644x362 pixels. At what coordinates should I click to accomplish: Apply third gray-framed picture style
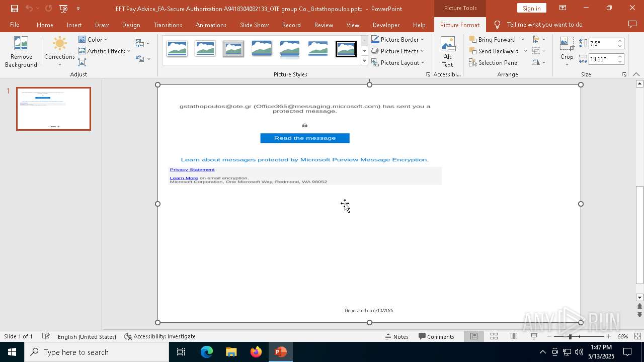pos(233,49)
